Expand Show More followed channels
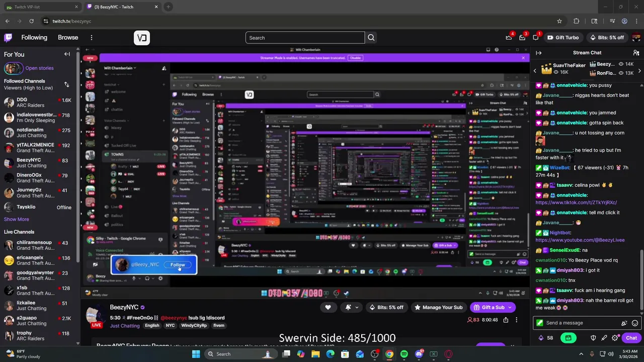644x362 pixels. (17, 219)
